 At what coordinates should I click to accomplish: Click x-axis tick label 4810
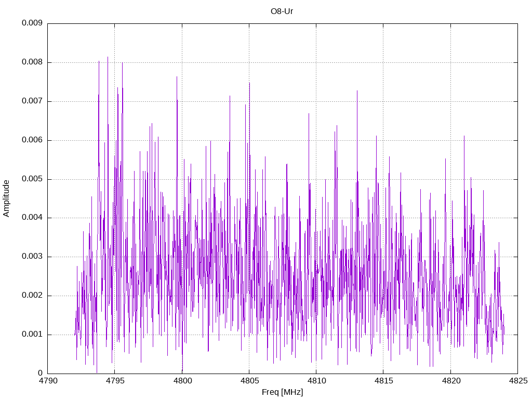click(316, 381)
